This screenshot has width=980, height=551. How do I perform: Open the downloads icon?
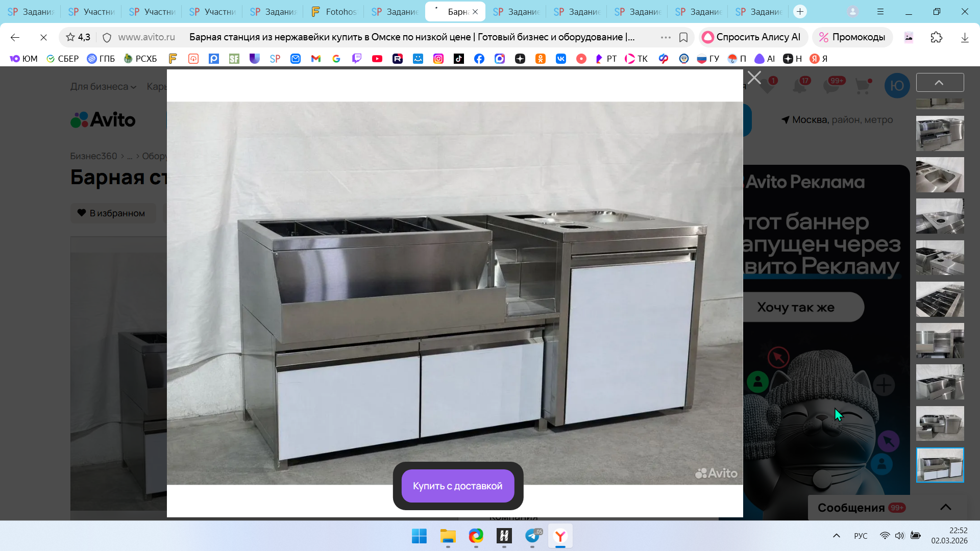964,37
